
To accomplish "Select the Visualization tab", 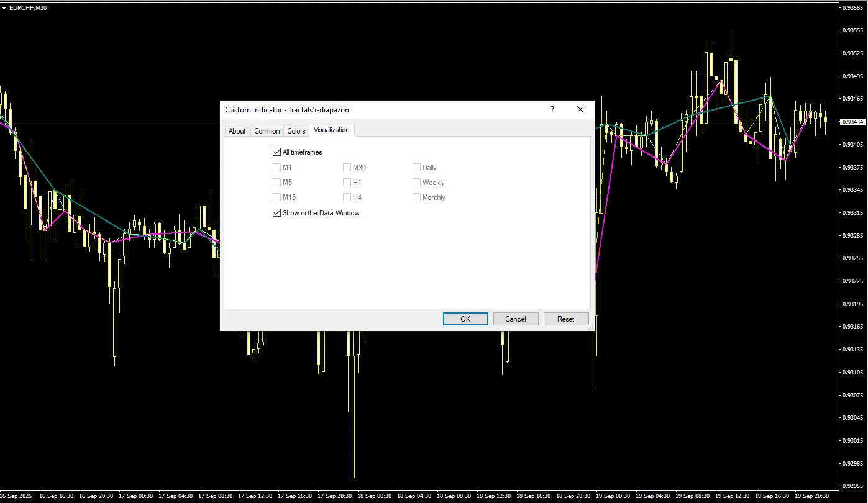I will click(331, 130).
